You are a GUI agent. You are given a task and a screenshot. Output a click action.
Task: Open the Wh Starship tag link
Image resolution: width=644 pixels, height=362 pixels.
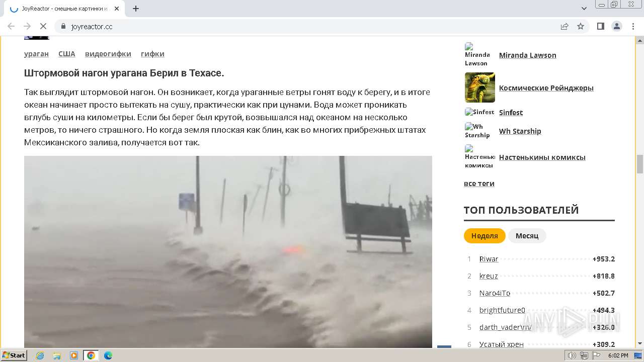point(520,131)
